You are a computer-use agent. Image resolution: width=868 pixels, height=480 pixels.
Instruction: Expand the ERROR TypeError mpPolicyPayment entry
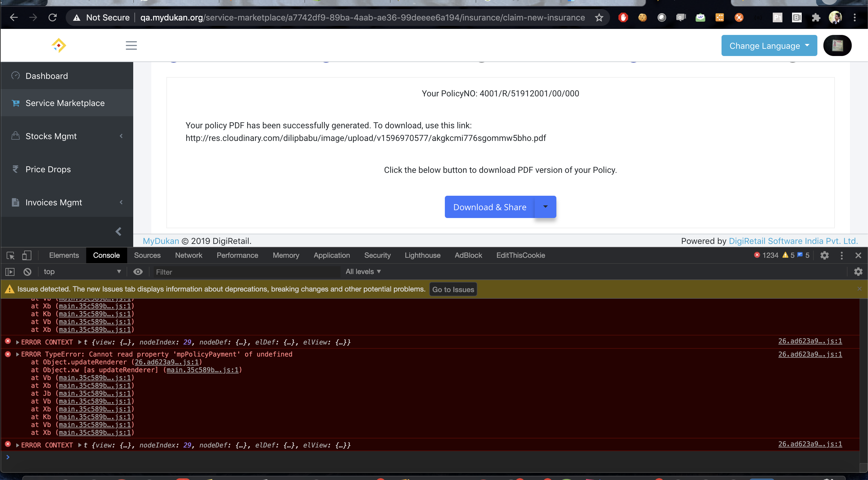17,354
